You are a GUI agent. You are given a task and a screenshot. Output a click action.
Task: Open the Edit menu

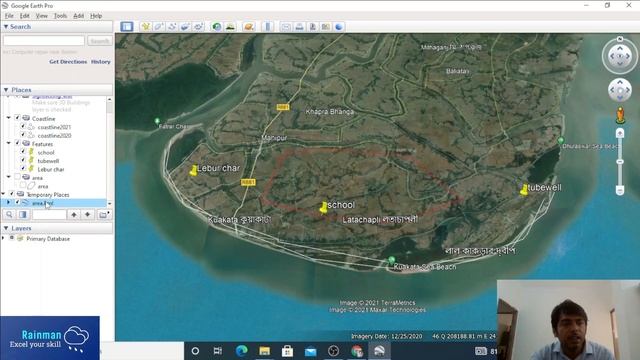pyautogui.click(x=24, y=16)
